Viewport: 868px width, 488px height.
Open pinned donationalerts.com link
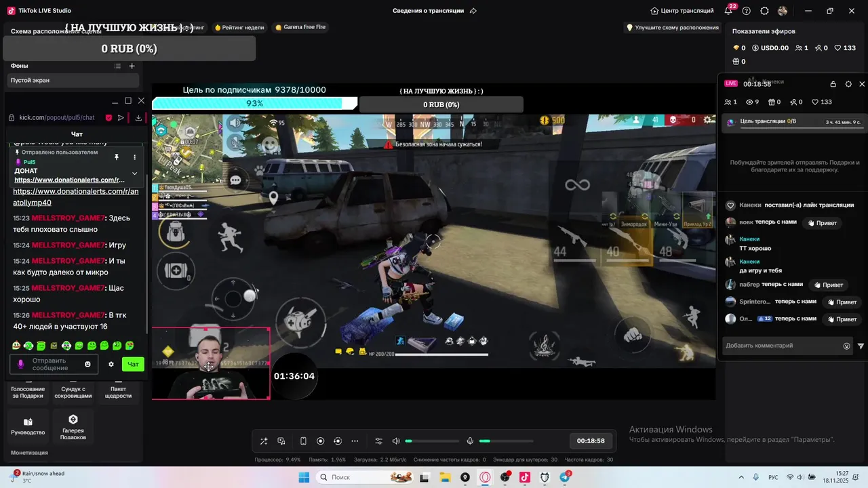point(69,180)
